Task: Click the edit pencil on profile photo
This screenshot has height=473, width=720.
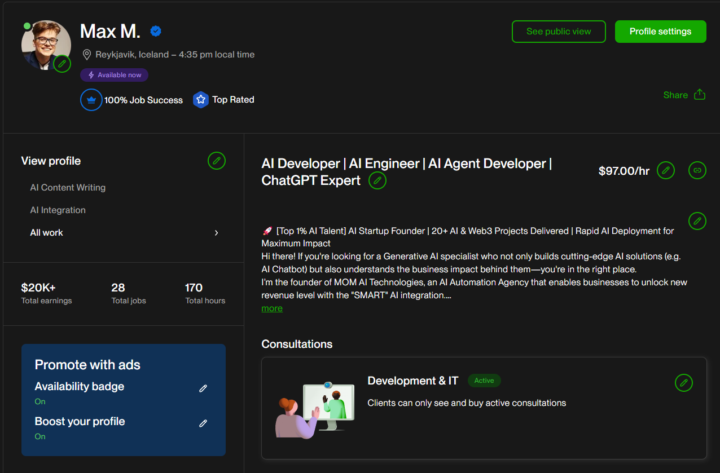Action: tap(62, 64)
